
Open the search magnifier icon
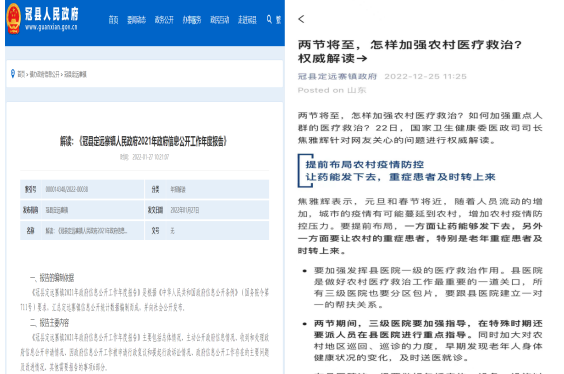(269, 19)
